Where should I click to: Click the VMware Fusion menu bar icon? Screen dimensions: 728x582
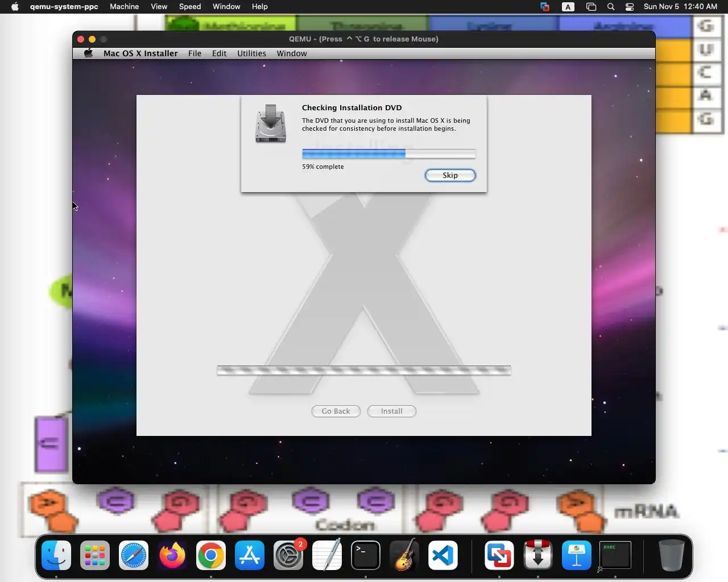click(x=545, y=7)
